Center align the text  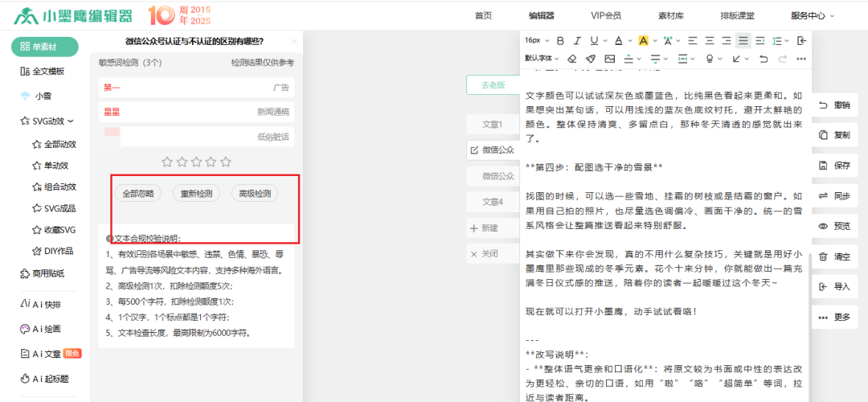[x=710, y=40]
